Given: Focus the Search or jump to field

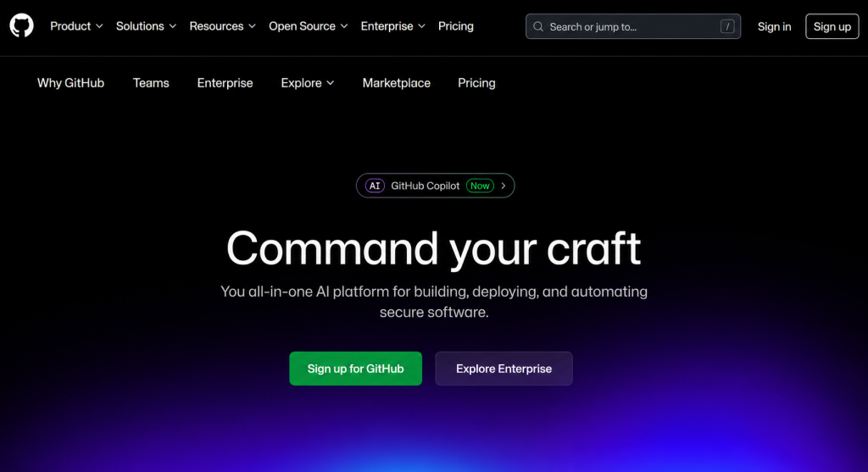Looking at the screenshot, I should [x=632, y=26].
